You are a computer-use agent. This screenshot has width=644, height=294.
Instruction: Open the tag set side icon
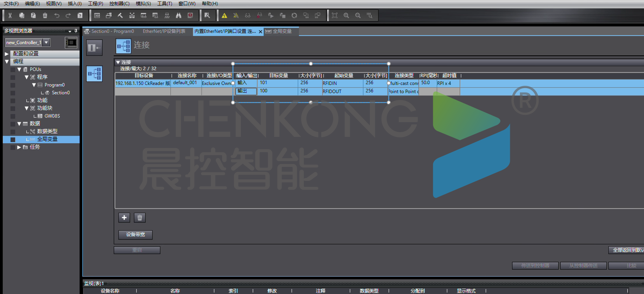94,48
